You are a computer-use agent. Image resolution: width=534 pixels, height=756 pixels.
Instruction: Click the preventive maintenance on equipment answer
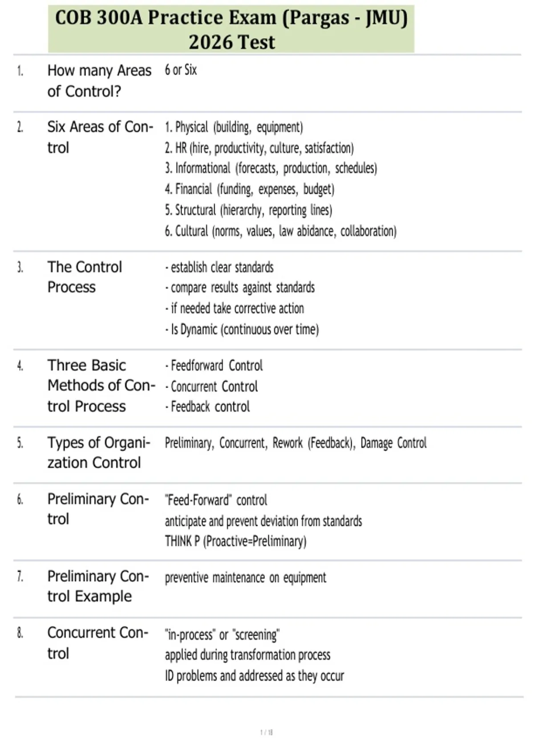coord(245,577)
